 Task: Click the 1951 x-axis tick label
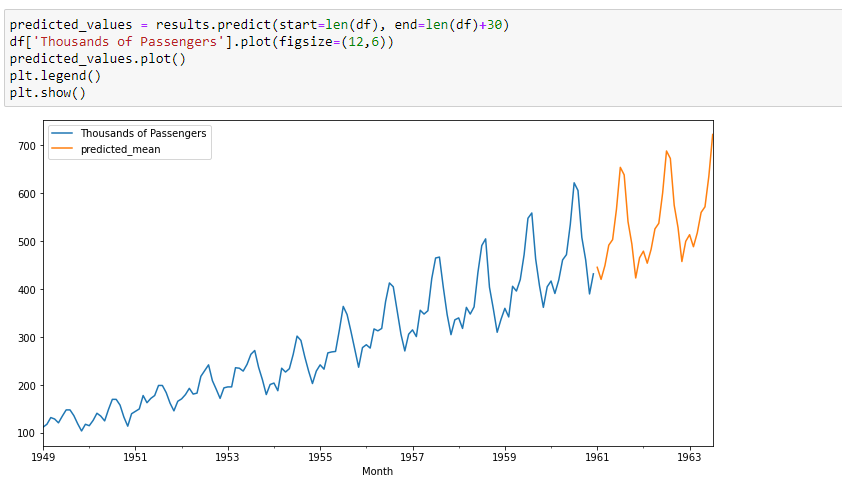(135, 457)
